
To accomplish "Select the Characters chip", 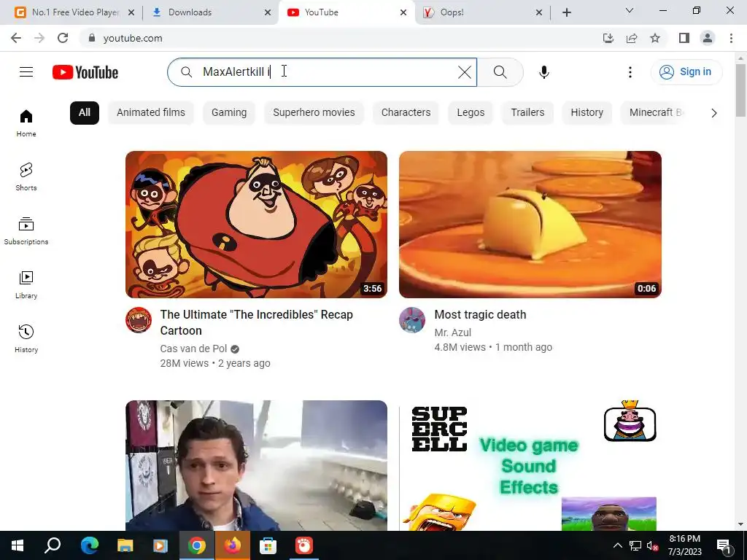I will tap(406, 113).
